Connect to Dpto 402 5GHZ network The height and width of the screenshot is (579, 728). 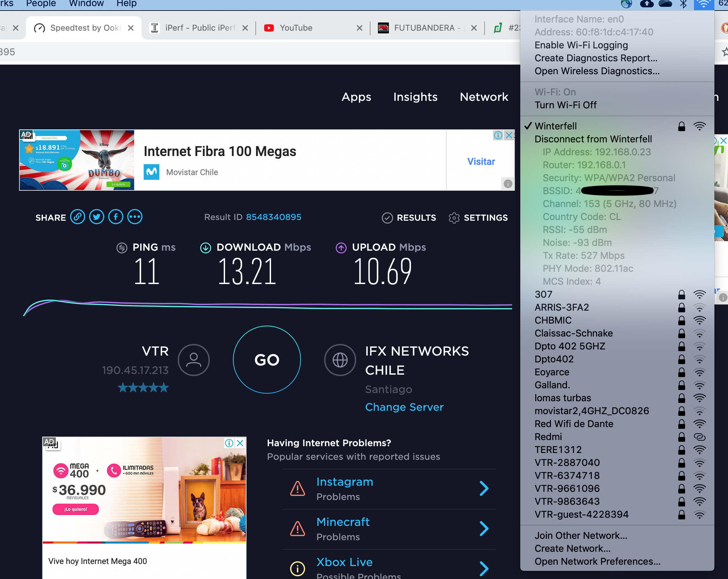[x=617, y=346]
